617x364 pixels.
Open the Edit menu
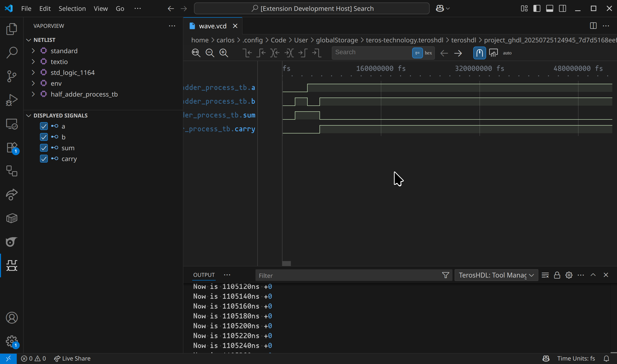pos(45,9)
